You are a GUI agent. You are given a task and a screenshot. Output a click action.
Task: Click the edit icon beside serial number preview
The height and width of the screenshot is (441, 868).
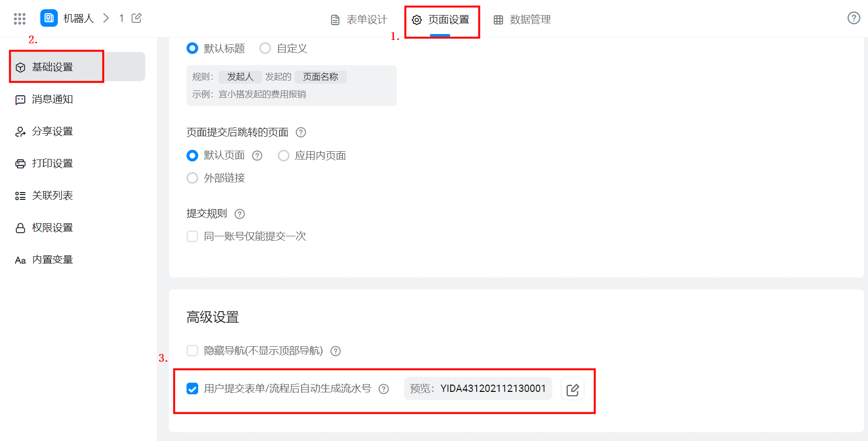click(x=573, y=389)
